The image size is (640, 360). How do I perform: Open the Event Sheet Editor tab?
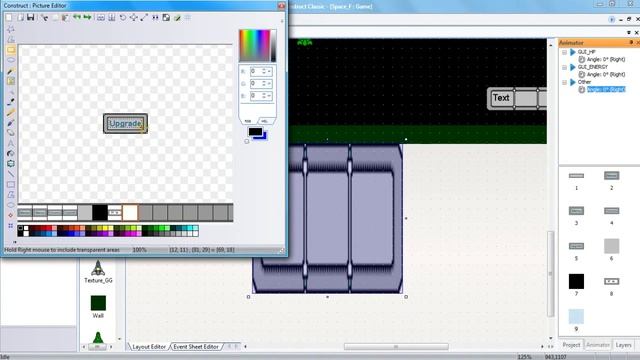coord(196,347)
